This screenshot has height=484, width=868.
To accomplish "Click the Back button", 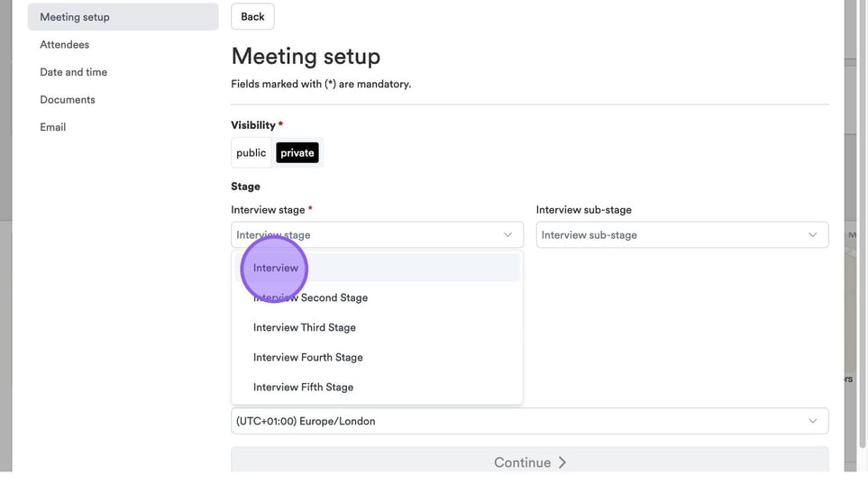I will pyautogui.click(x=252, y=16).
